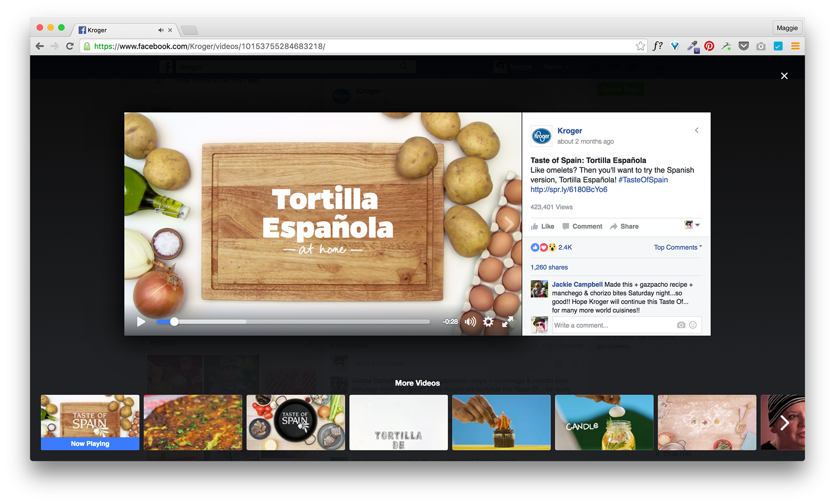The height and width of the screenshot is (504, 835).
Task: Open the Chrome hamburger menu
Action: pos(795,46)
